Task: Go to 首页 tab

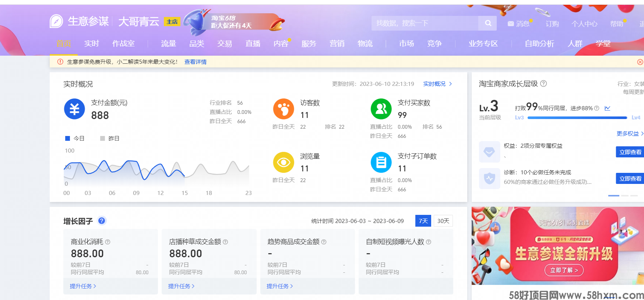Action: click(x=64, y=43)
